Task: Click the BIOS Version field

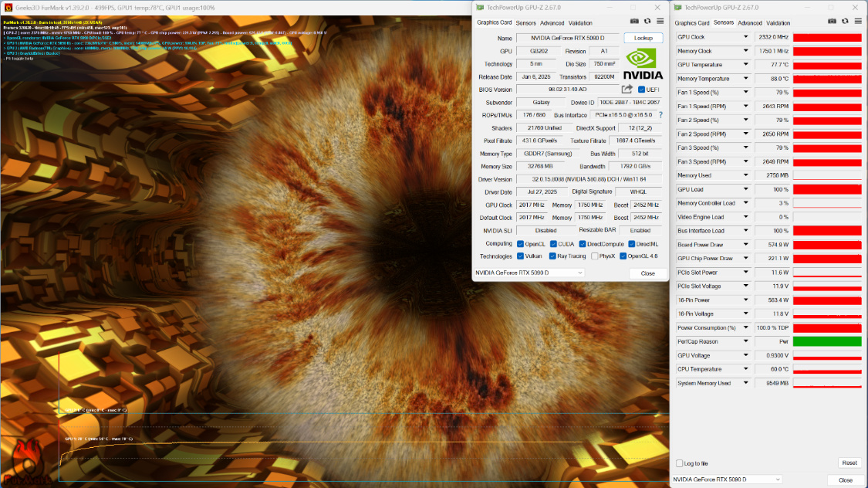Action: pyautogui.click(x=567, y=90)
